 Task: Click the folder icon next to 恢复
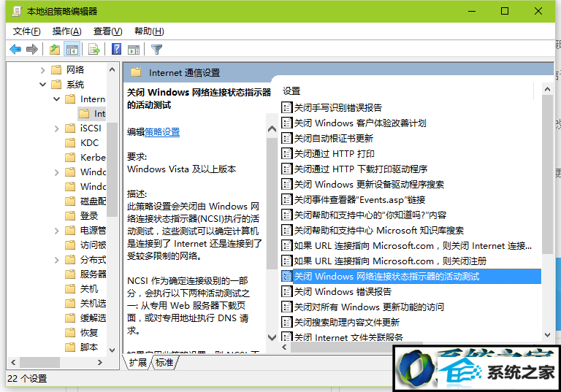(x=70, y=332)
